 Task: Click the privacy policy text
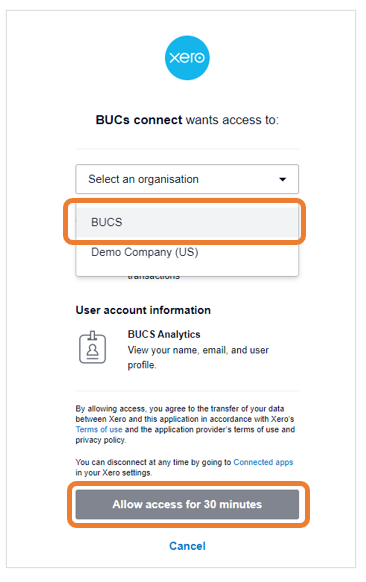pyautogui.click(x=101, y=440)
